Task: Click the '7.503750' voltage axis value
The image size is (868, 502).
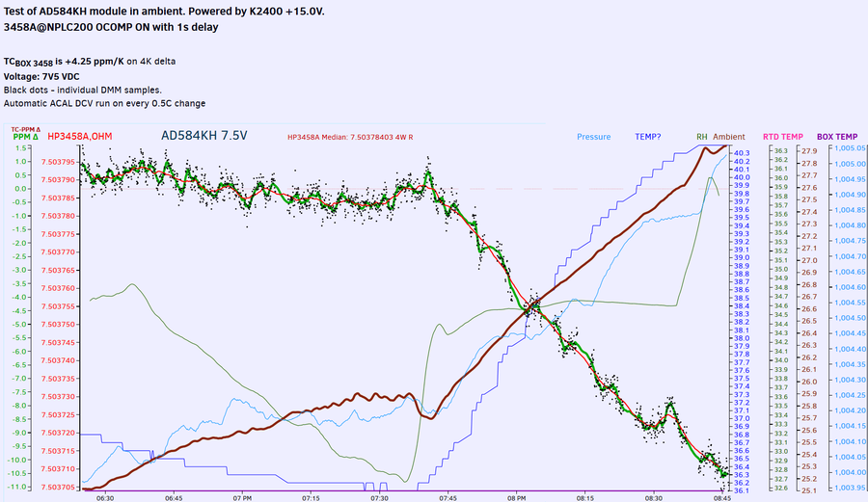Action: [58, 325]
